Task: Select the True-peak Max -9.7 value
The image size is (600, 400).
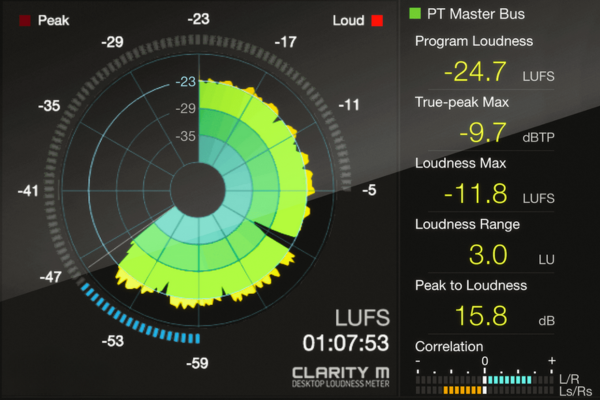Action: 482,132
